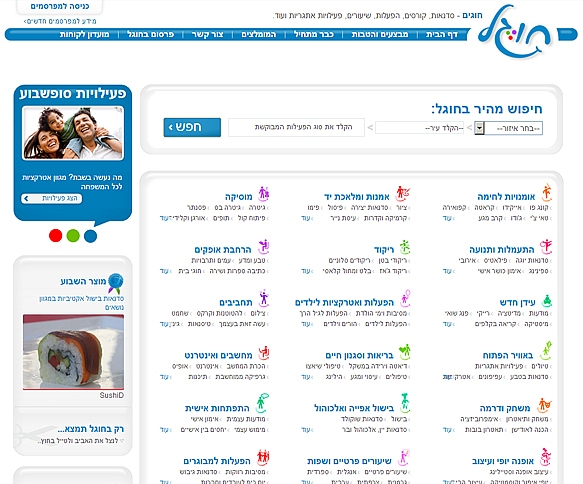
Task: Click the מדיטציה subcategory link
Action: pos(510,314)
